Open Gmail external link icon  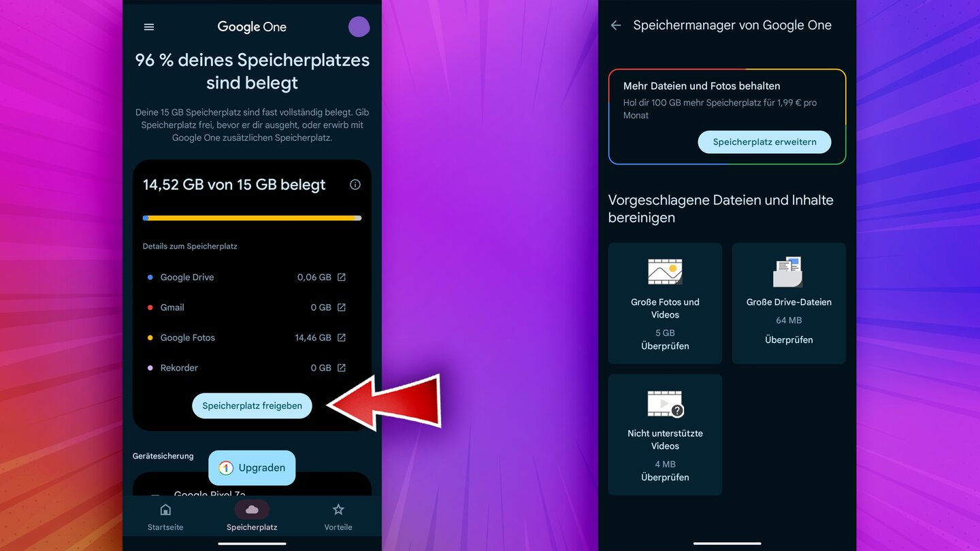342,307
